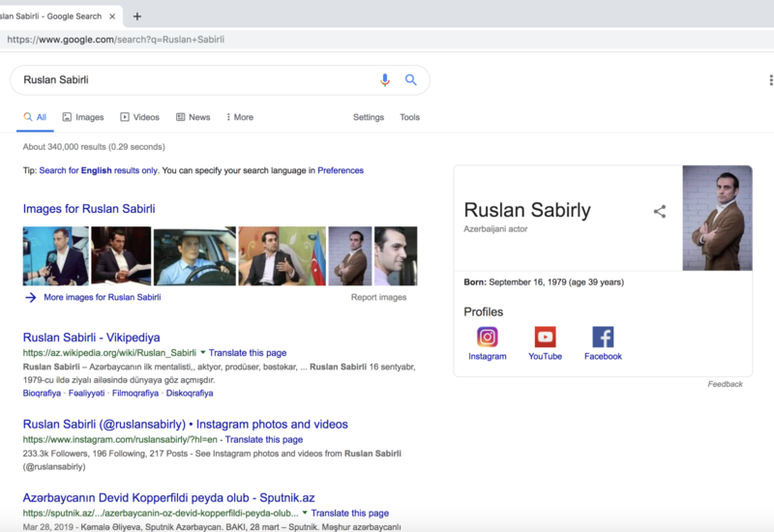The image size is (774, 532).
Task: Open the Filmoqrafiya sitelink
Action: click(x=135, y=393)
